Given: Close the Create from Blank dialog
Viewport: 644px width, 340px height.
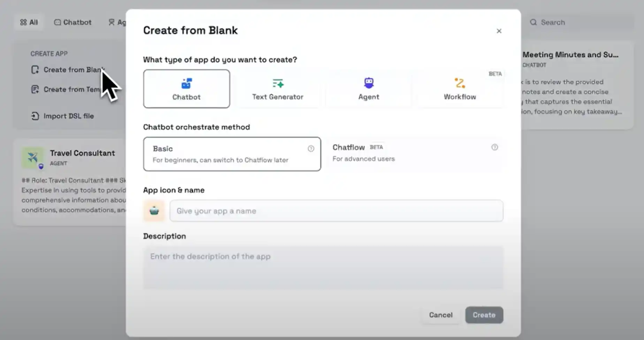Looking at the screenshot, I should [499, 31].
